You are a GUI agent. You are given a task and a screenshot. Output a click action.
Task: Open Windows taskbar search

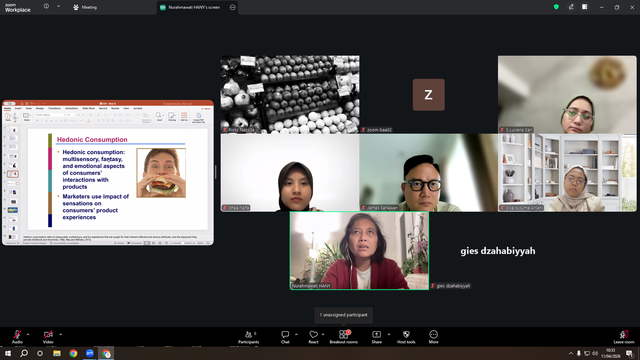coord(24,353)
